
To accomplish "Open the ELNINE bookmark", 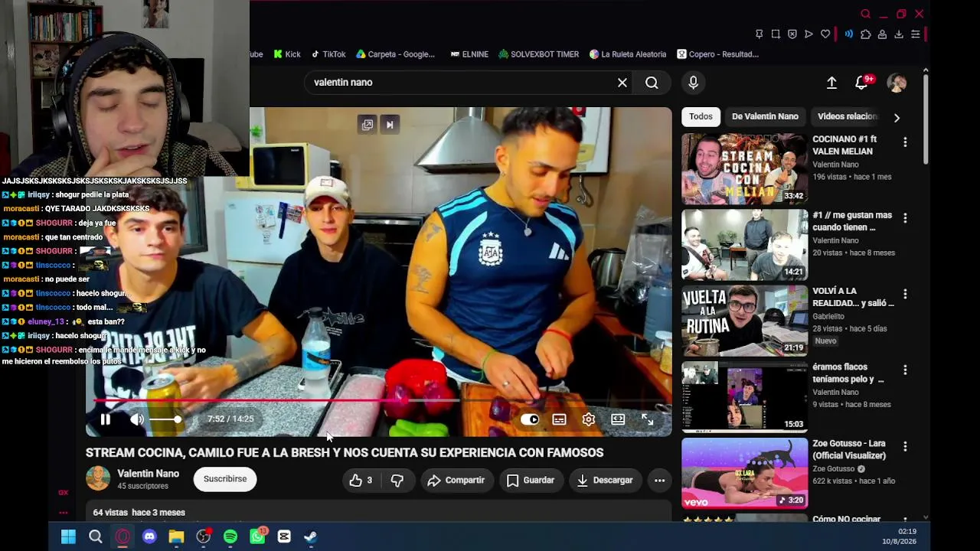I will click(x=469, y=54).
